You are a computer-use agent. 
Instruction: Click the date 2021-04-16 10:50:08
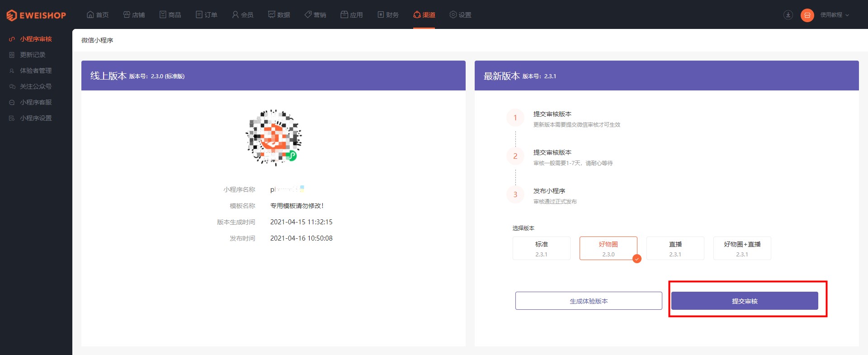click(301, 238)
